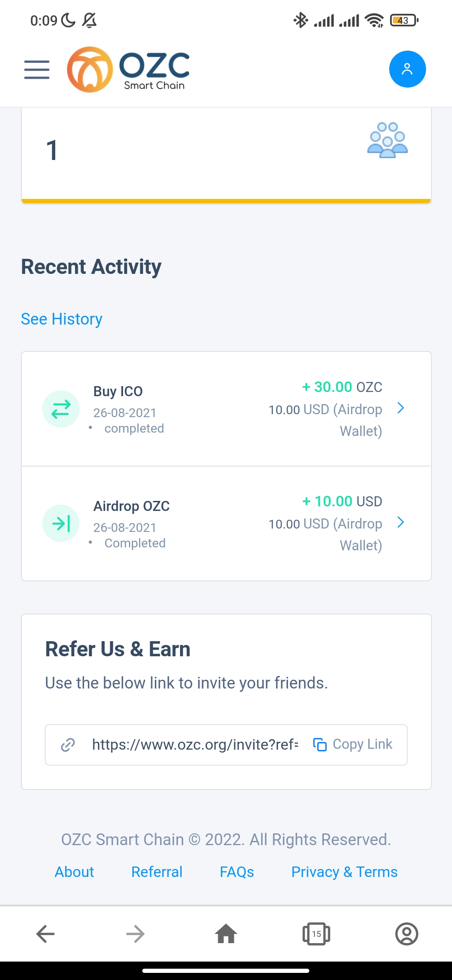Tap the Buy ICO swap arrows icon
This screenshot has width=452, height=980.
pyautogui.click(x=61, y=409)
